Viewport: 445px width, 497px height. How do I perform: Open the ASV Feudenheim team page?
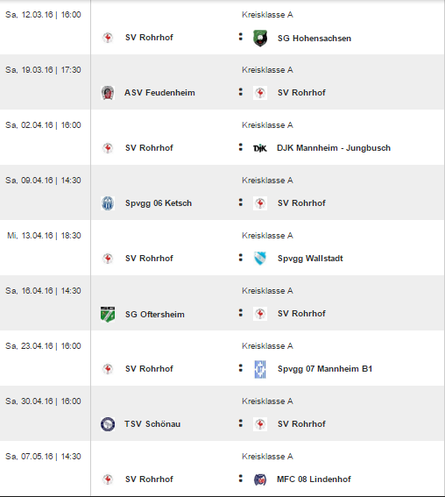pos(160,93)
